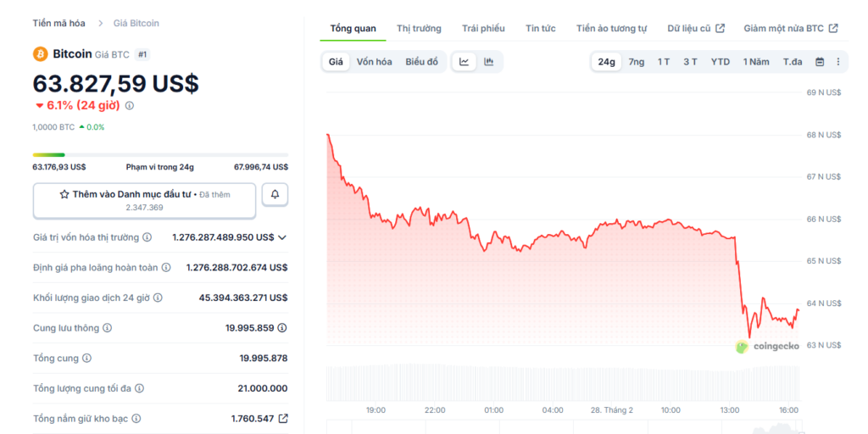Open the Thị trường tab
This screenshot has width=868, height=434.
419,29
